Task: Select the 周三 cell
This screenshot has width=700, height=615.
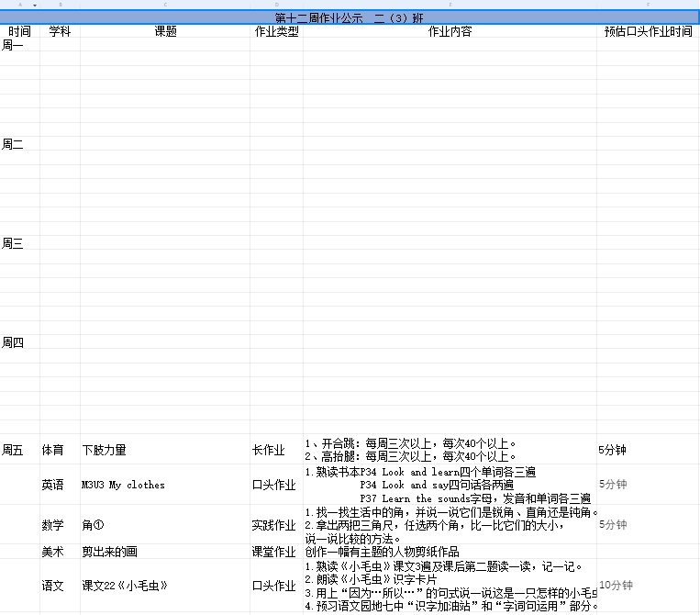Action: point(19,243)
